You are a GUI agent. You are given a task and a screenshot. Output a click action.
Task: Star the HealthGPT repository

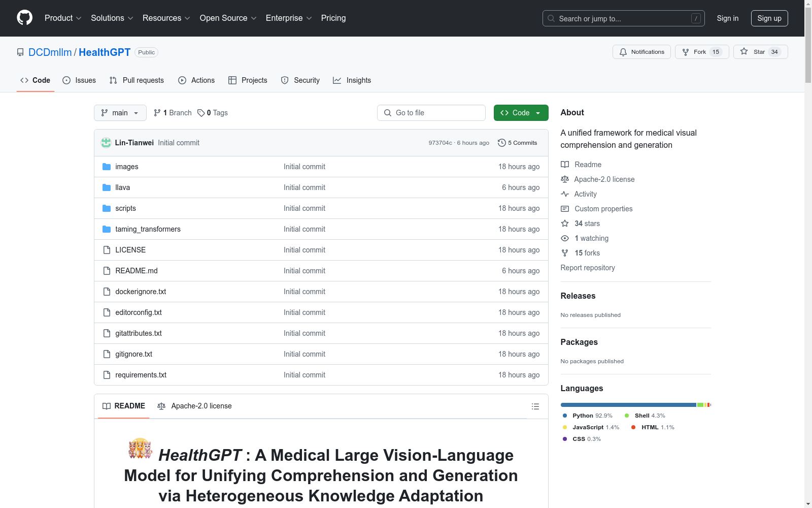tap(760, 52)
